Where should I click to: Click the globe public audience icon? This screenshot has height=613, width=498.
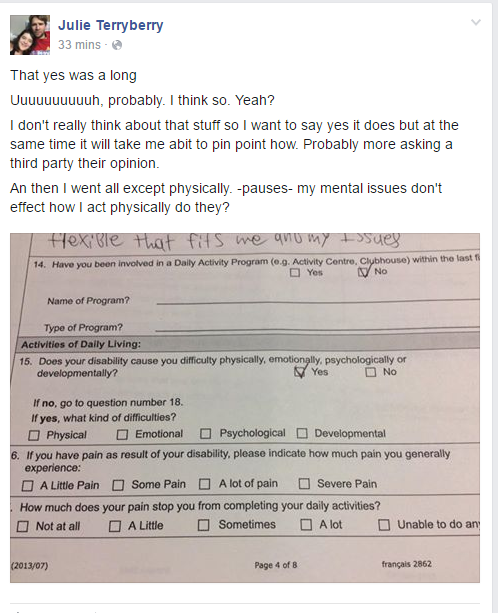pos(117,45)
